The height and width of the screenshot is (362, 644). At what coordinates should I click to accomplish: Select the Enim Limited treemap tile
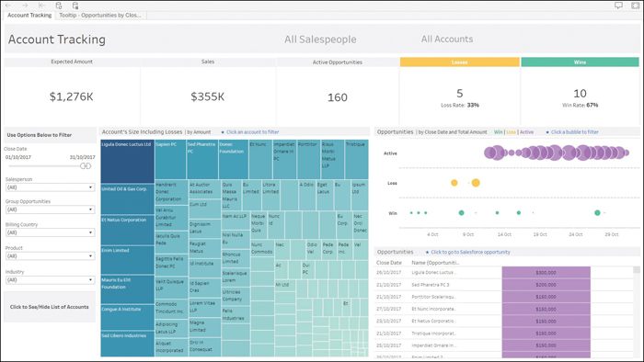127,260
